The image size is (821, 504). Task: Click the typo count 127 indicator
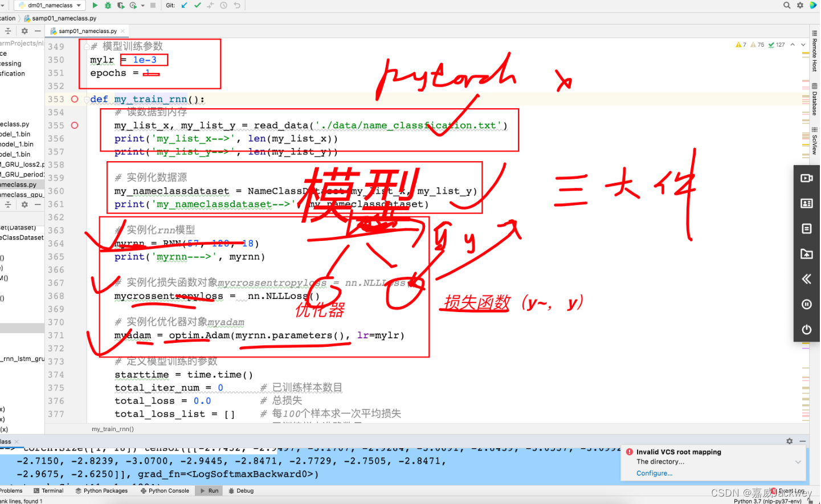coord(777,44)
